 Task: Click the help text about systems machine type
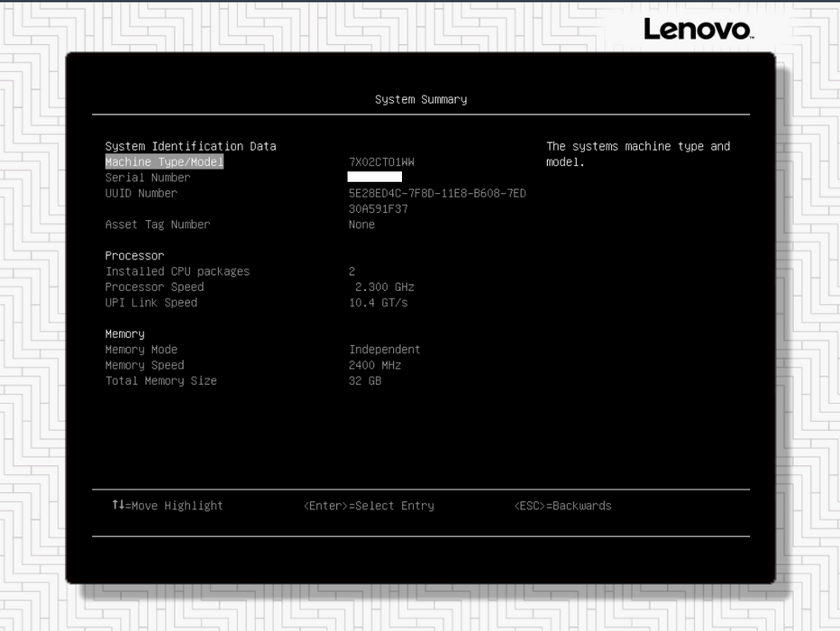tap(638, 154)
